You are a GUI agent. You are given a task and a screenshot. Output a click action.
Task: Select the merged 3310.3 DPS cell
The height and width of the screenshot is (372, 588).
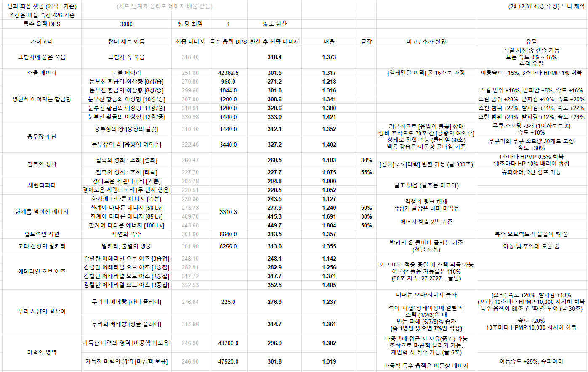pos(228,212)
